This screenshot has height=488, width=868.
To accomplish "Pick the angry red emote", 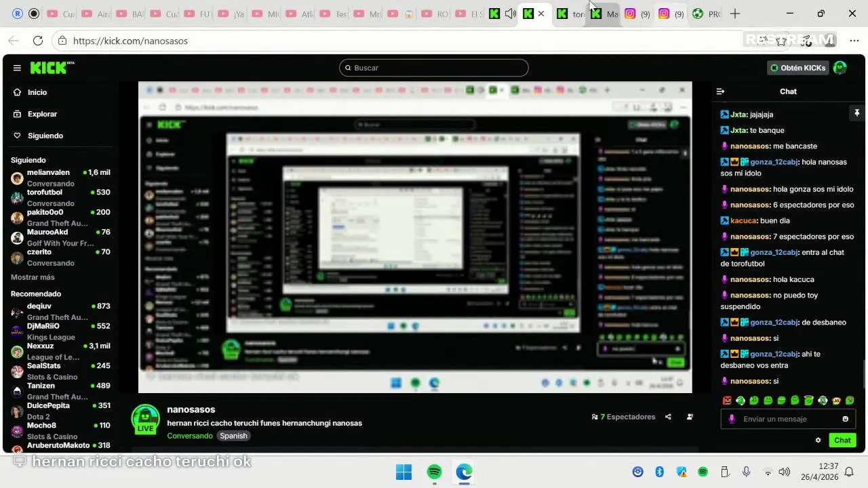I will [x=727, y=401].
